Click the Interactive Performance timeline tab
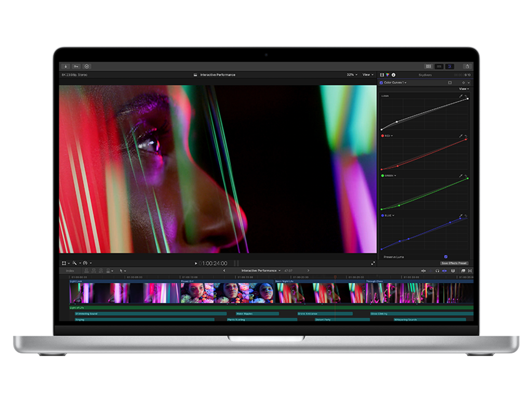Screen dimensions: 532x419 coord(258,270)
